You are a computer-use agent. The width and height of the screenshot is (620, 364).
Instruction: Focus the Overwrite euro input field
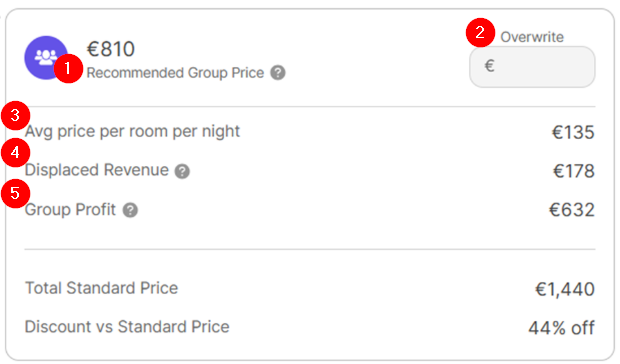(x=532, y=67)
